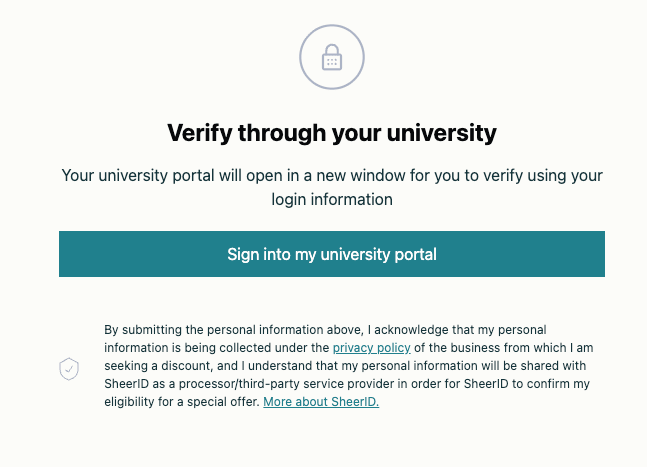Click the 'Your university portal will open' line
Image resolution: width=647 pixels, height=467 pixels.
(x=332, y=175)
